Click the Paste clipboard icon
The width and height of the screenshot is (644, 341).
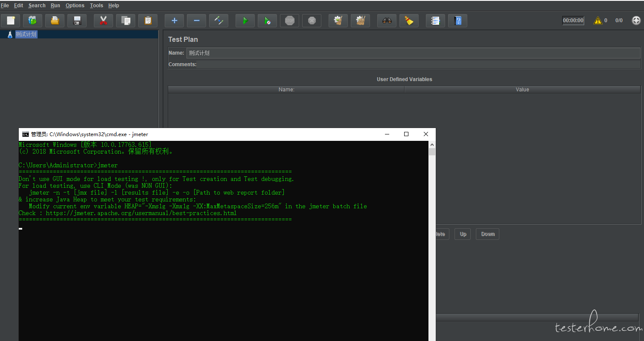(148, 20)
